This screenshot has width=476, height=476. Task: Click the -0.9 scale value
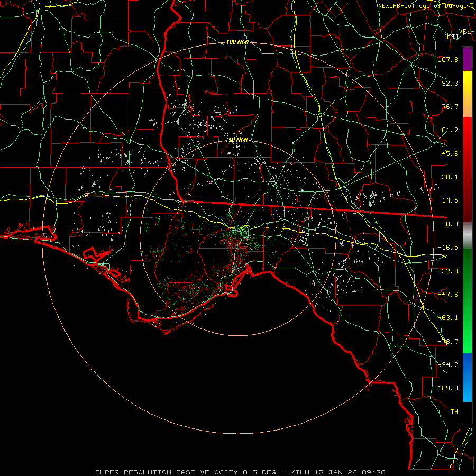click(x=450, y=224)
